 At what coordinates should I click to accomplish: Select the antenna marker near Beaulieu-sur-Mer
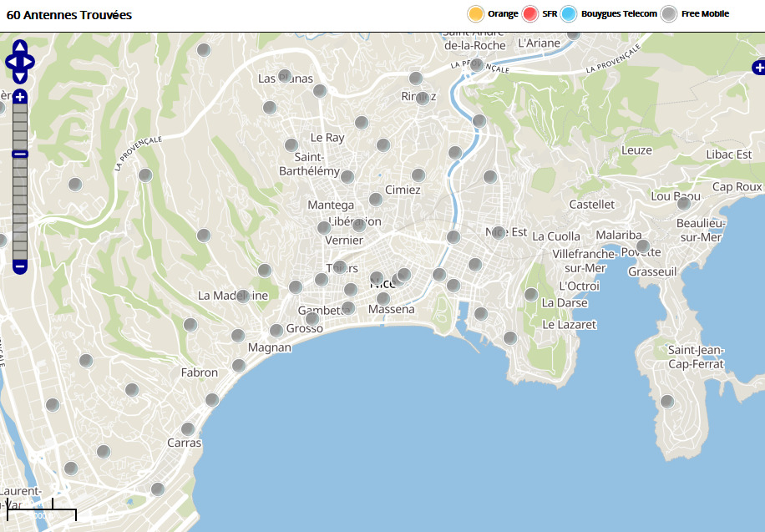click(684, 203)
